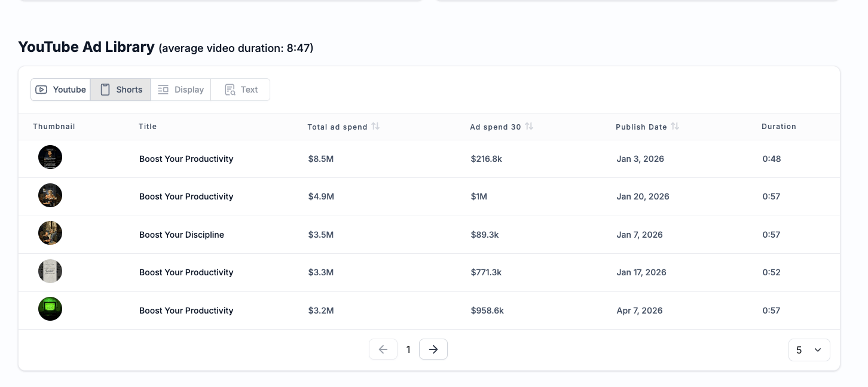This screenshot has height=387, width=868.
Task: Click the Thumbnail column header
Action: 54,127
